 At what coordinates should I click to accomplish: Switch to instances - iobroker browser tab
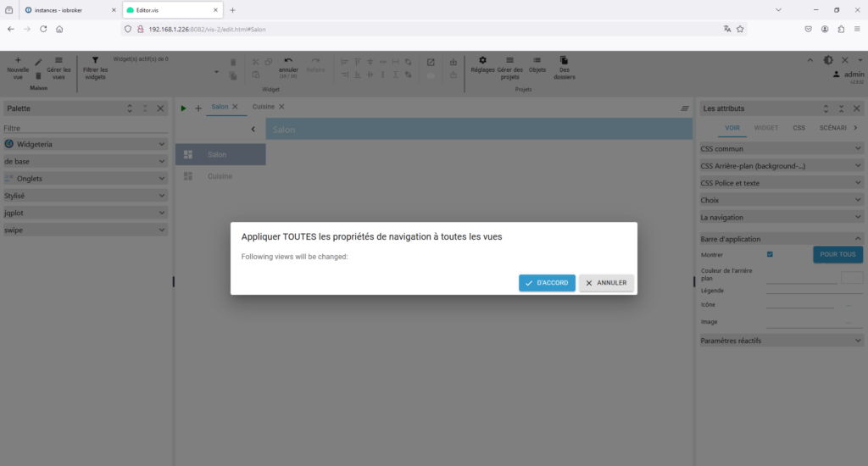71,10
